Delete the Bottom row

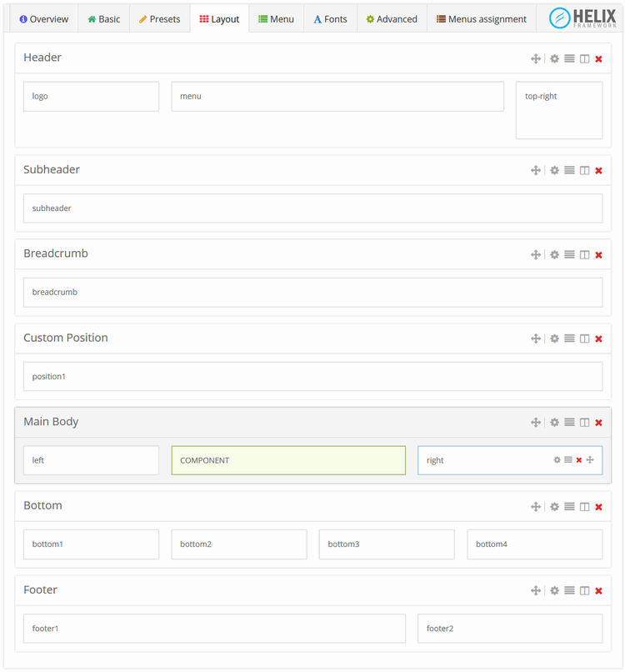(x=599, y=508)
